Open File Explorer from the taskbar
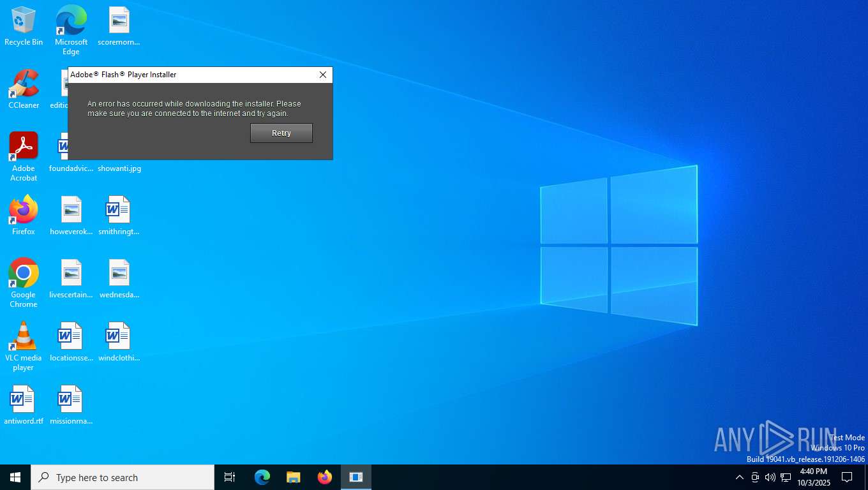 click(x=294, y=477)
